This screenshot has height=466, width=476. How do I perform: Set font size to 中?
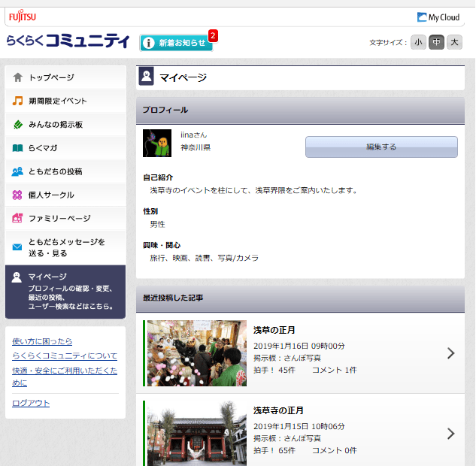point(436,42)
